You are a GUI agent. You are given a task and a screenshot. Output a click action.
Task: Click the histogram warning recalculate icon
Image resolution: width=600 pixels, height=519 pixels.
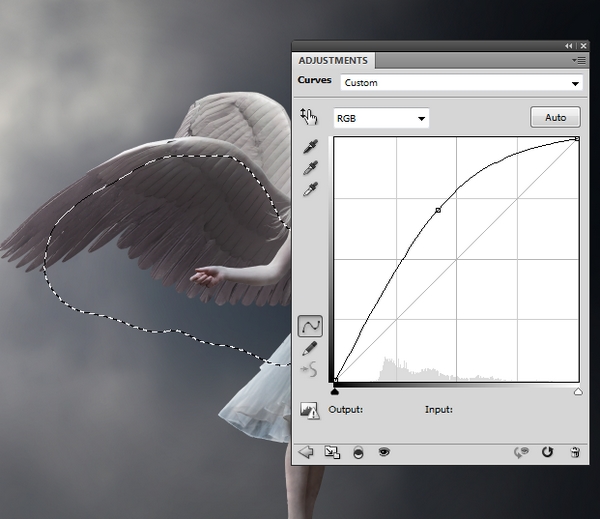(309, 409)
